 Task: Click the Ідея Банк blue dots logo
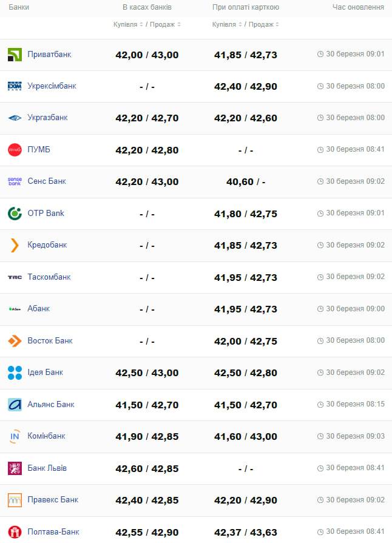click(15, 373)
